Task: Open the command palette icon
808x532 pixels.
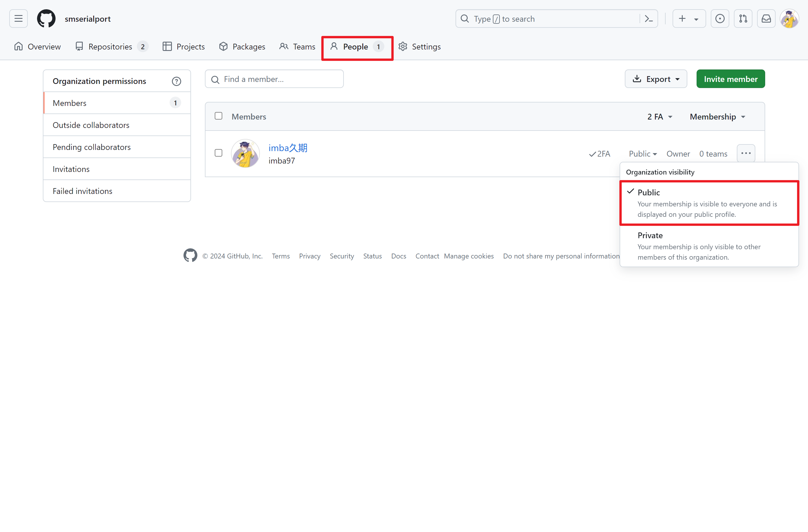Action: tap(649, 19)
